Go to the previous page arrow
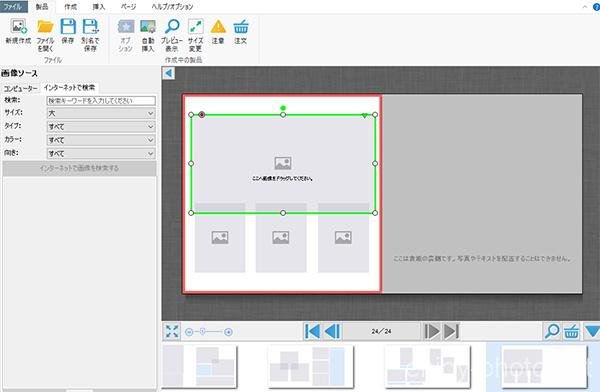Viewport: 600px width, 392px height. pyautogui.click(x=332, y=332)
